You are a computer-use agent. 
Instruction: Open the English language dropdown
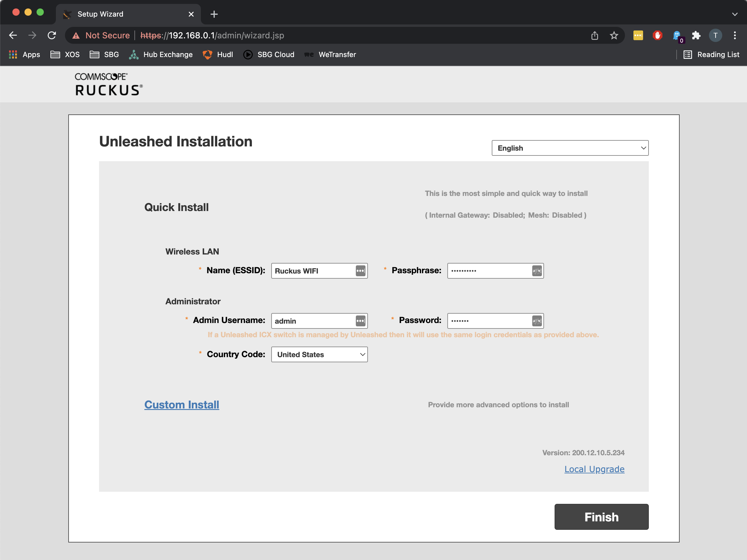(570, 148)
